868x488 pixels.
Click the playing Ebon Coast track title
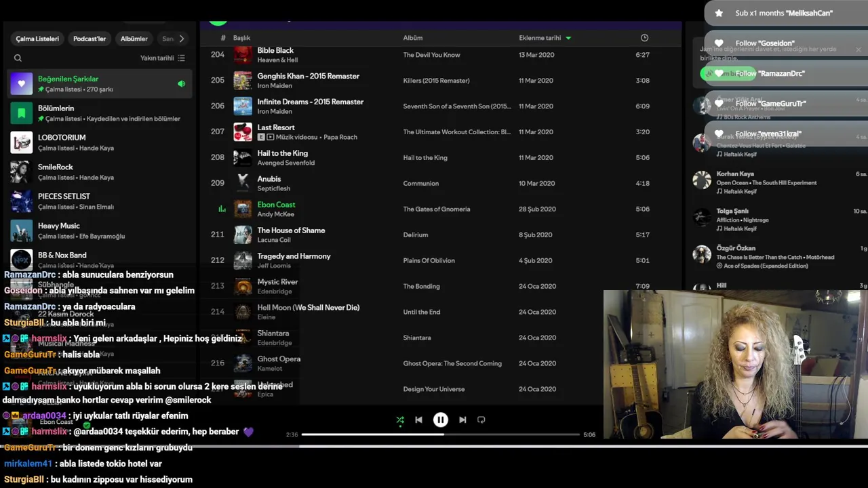pos(276,205)
